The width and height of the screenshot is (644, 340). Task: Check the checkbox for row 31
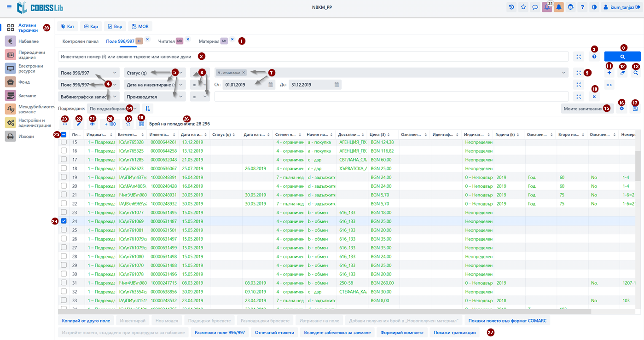click(64, 282)
